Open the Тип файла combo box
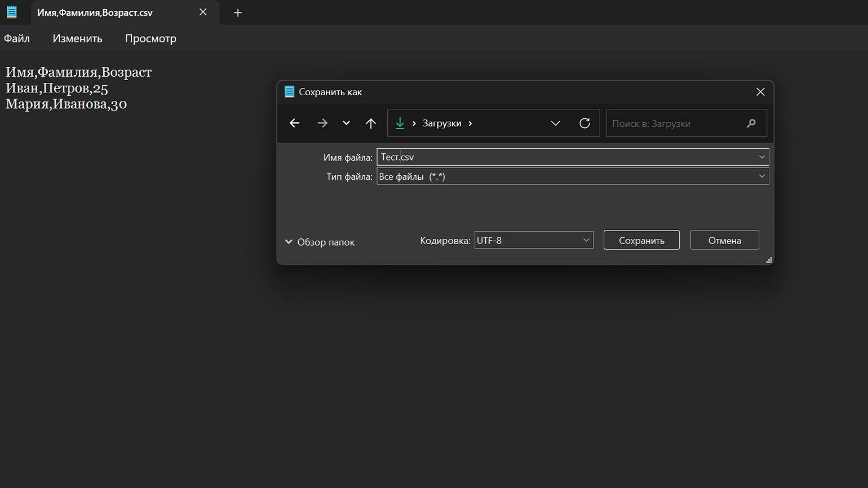Viewport: 868px width, 488px height. tap(573, 176)
